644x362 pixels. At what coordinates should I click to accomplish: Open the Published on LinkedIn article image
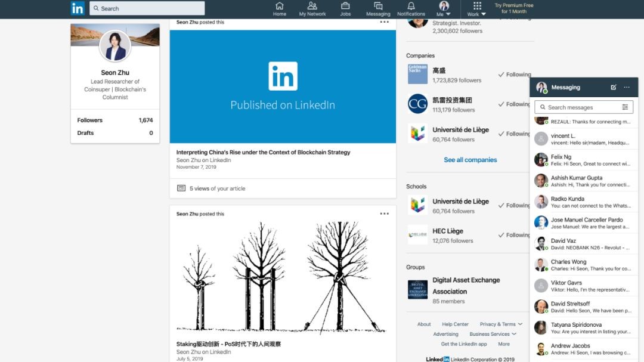pos(283,86)
